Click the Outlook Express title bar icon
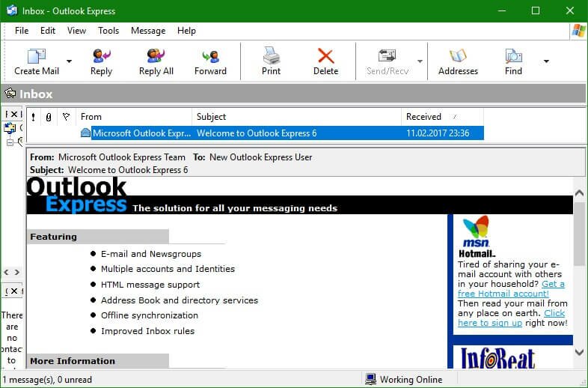Image resolution: width=588 pixels, height=388 pixels. (x=12, y=10)
